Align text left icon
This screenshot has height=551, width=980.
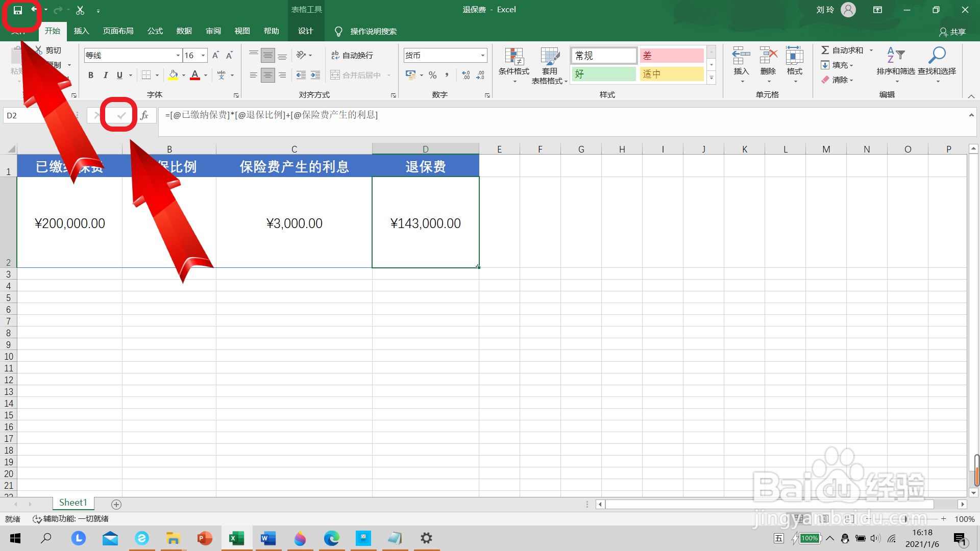[x=254, y=75]
